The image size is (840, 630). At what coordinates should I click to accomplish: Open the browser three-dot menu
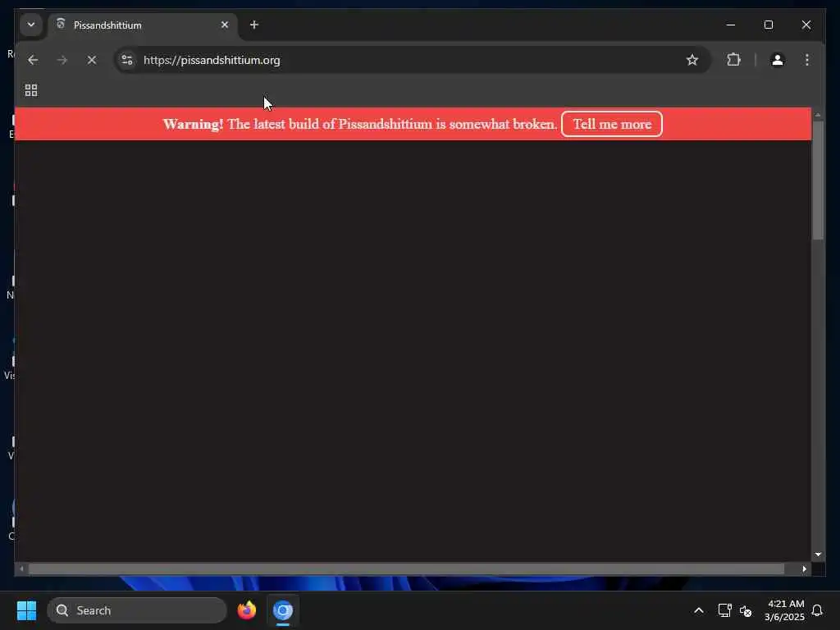pyautogui.click(x=807, y=60)
